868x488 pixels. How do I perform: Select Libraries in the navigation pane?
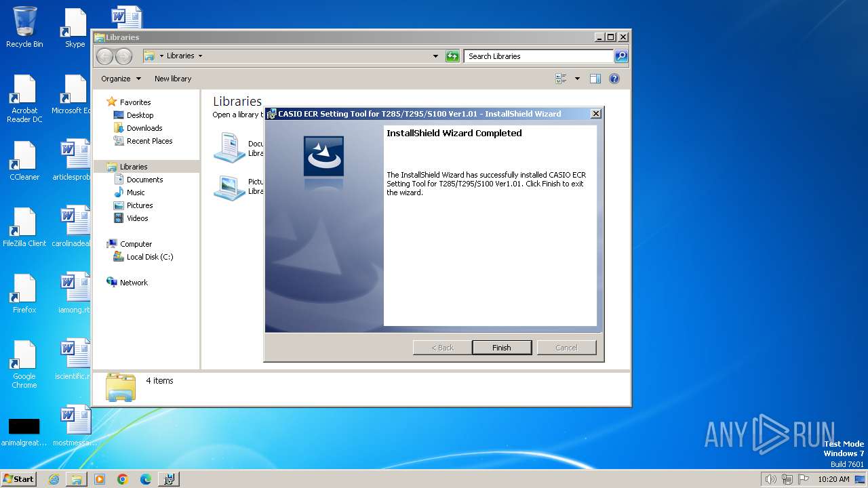coord(134,167)
